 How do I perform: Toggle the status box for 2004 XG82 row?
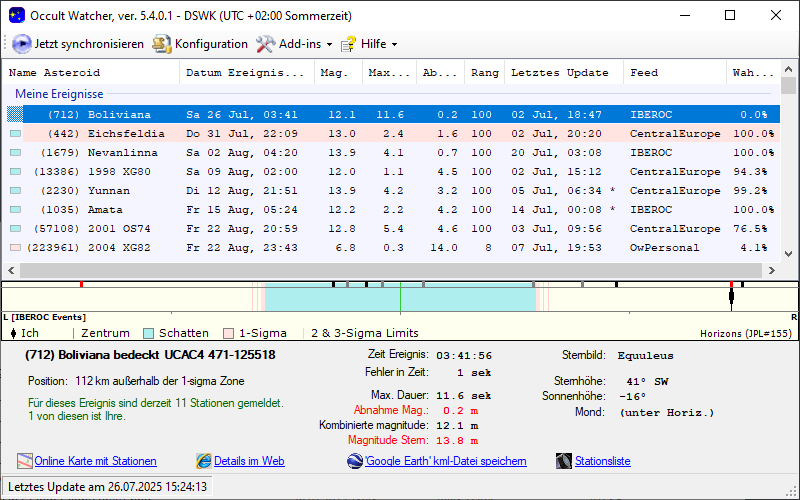point(15,247)
